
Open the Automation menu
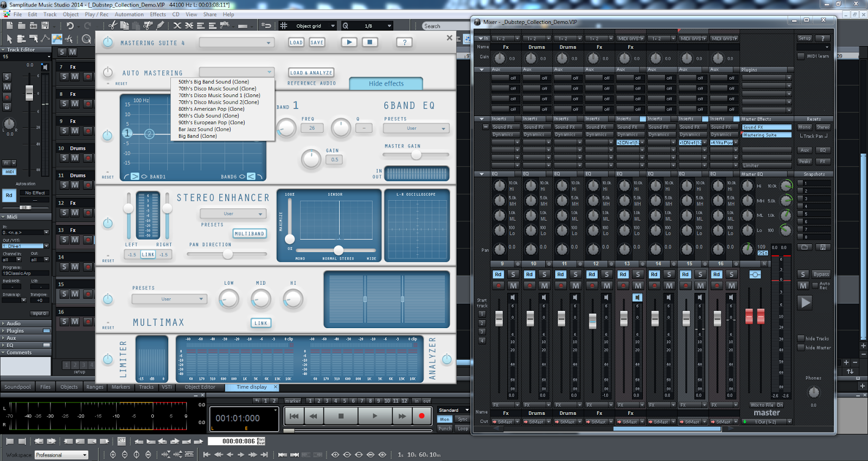[x=129, y=14]
